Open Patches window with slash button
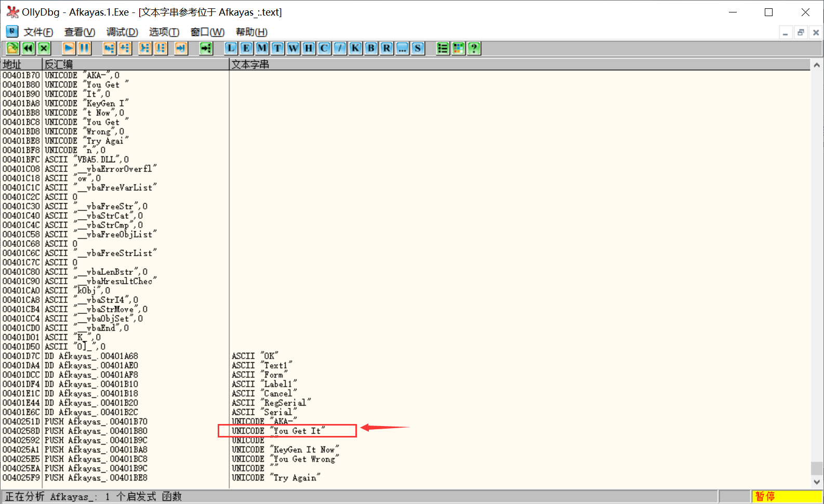The height and width of the screenshot is (504, 824). (x=340, y=48)
